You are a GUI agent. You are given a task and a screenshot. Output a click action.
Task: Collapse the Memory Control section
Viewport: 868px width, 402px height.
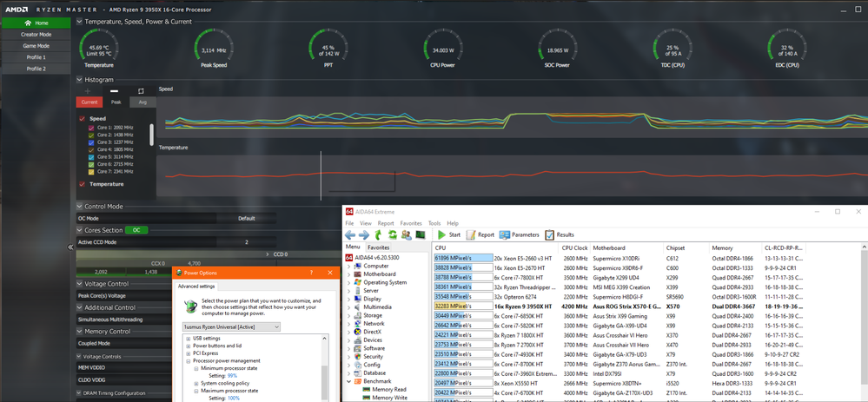click(x=80, y=331)
